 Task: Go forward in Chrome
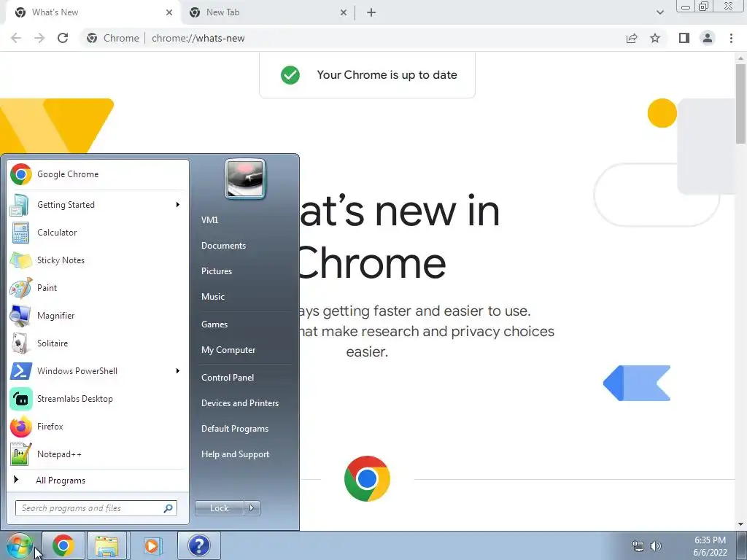pos(39,38)
